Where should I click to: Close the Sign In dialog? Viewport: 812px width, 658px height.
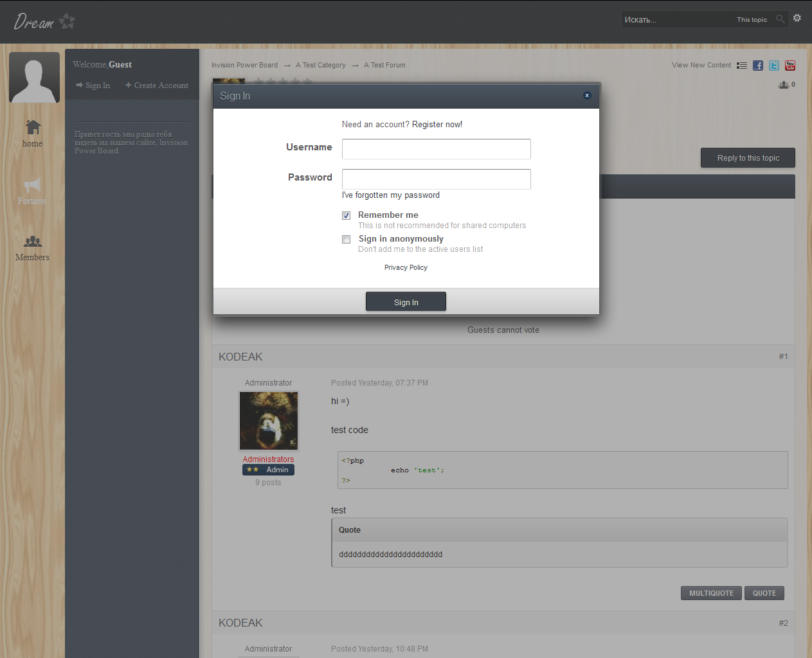tap(587, 95)
